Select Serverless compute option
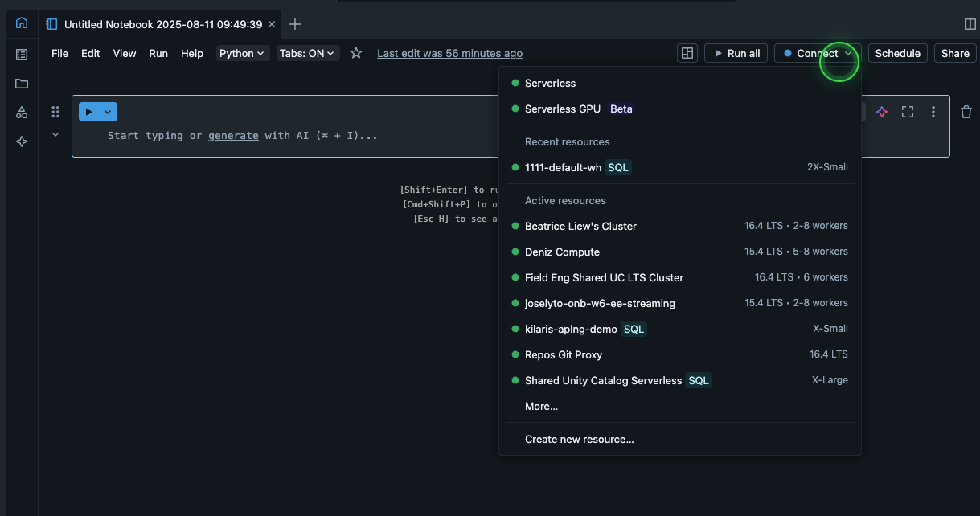The width and height of the screenshot is (980, 516). tap(680, 83)
